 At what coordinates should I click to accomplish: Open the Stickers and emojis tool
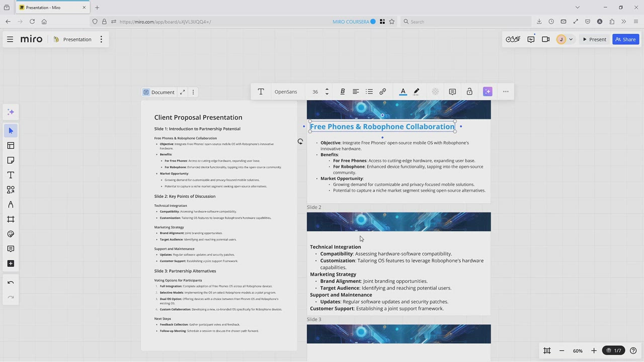point(11,234)
